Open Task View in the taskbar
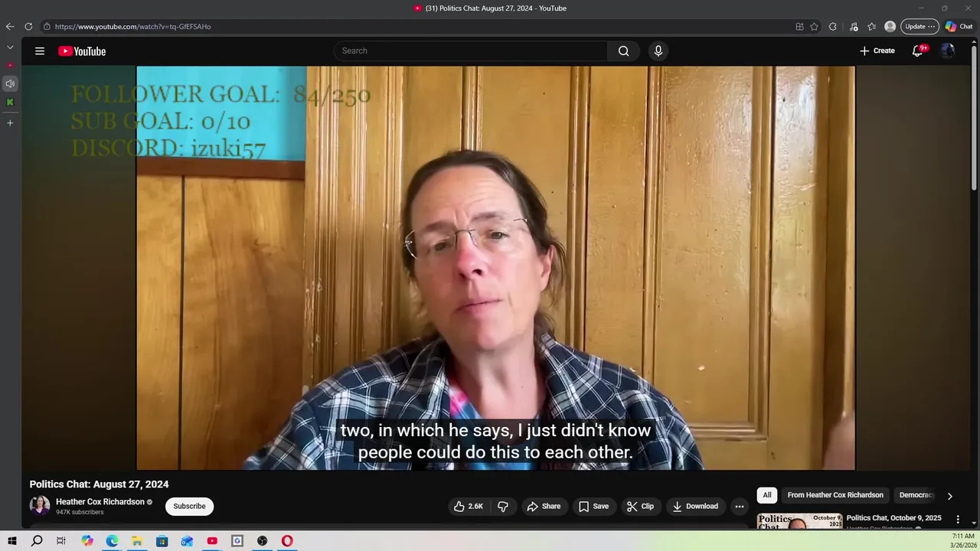This screenshot has width=980, height=551. tap(61, 541)
